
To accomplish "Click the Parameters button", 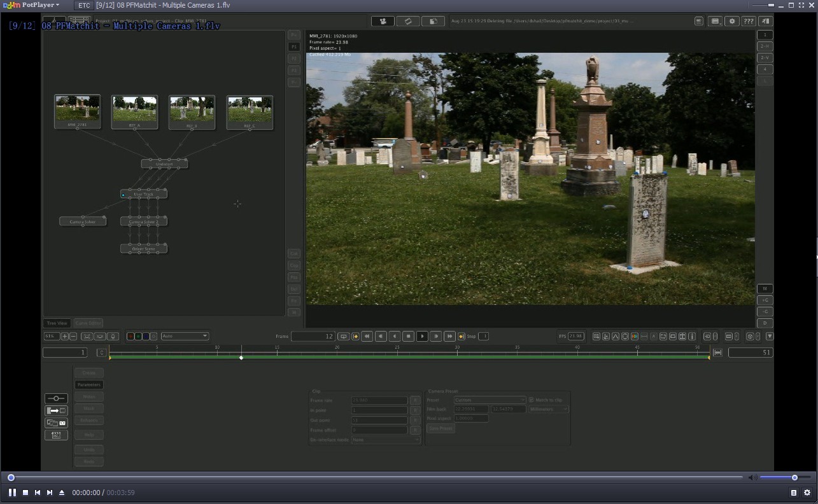I will point(88,384).
